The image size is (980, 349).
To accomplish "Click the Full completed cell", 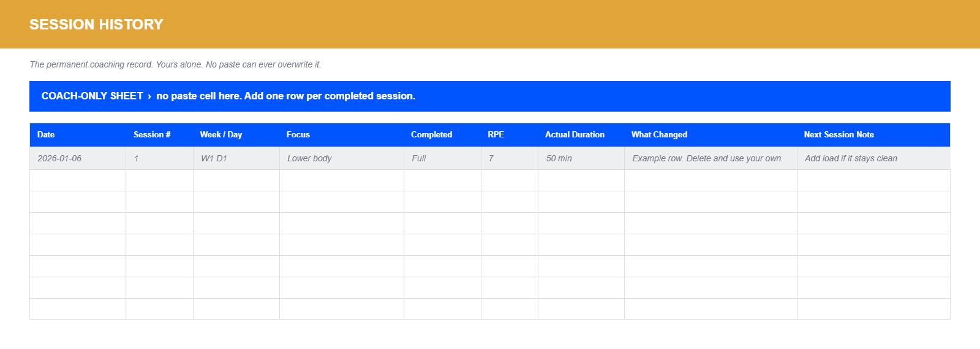I will tap(443, 158).
